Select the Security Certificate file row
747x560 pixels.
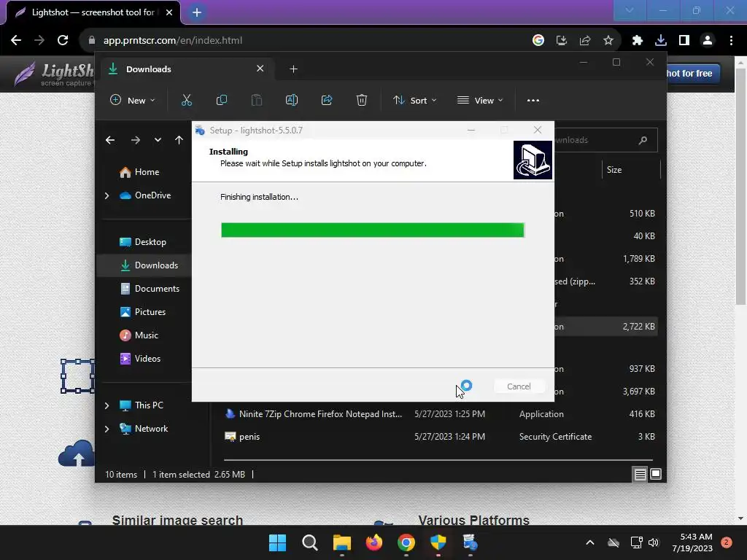pyautogui.click(x=441, y=437)
